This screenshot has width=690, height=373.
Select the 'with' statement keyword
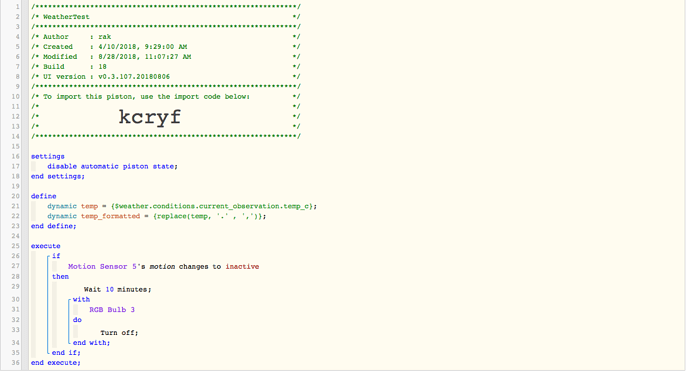(x=81, y=300)
